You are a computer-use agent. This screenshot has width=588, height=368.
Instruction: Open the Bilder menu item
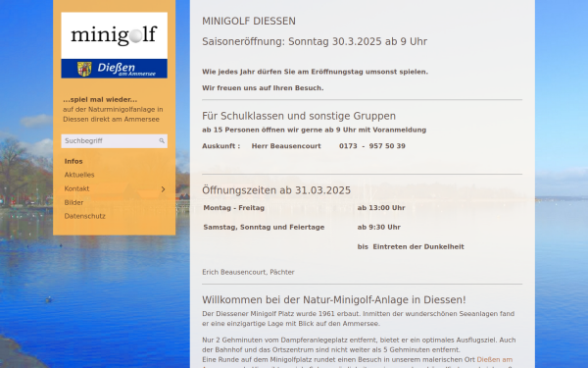(73, 202)
